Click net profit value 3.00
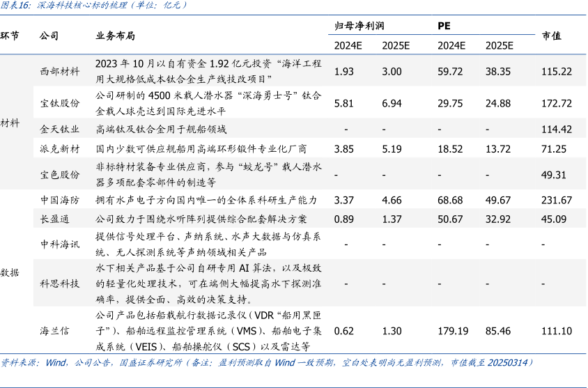588x388 pixels. pos(392,71)
